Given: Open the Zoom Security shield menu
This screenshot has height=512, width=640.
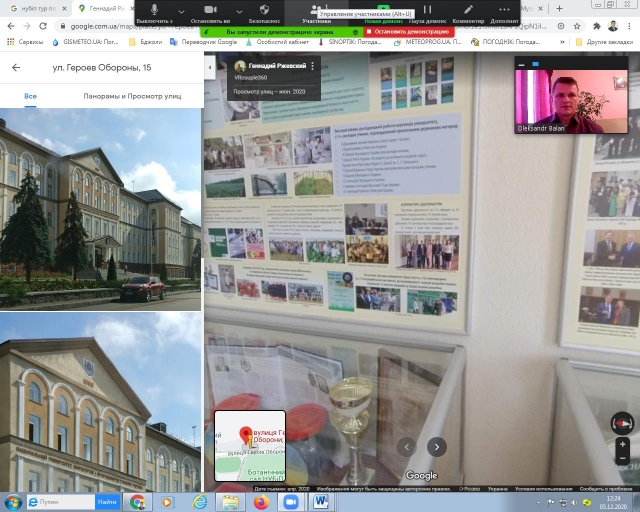Looking at the screenshot, I should tap(264, 12).
